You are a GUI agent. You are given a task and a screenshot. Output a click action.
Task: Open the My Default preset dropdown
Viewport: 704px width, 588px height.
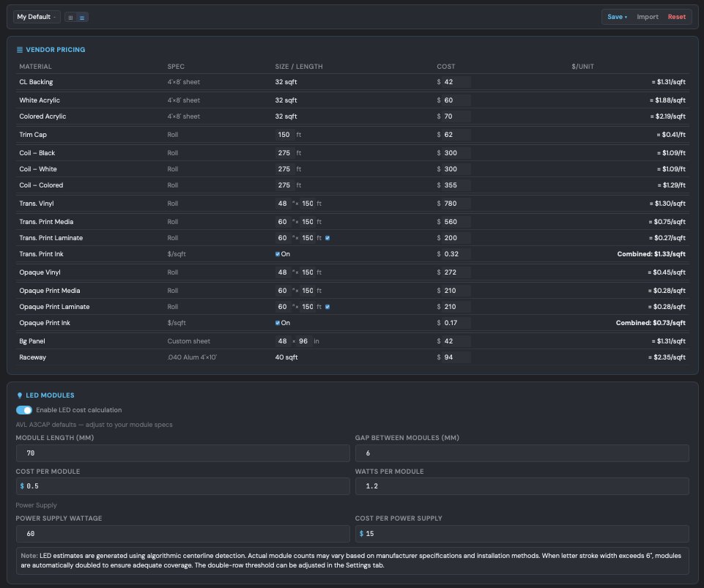[x=37, y=17]
